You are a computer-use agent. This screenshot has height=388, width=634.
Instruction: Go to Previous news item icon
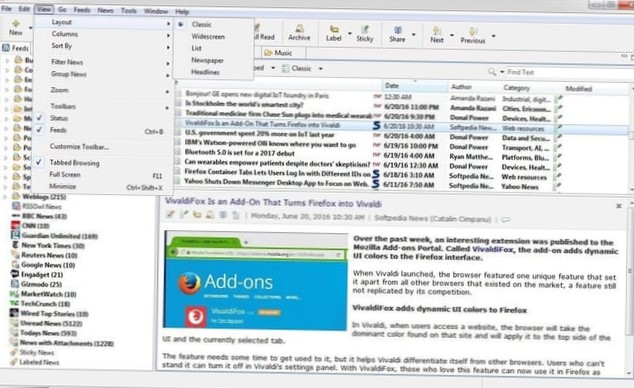point(473,32)
